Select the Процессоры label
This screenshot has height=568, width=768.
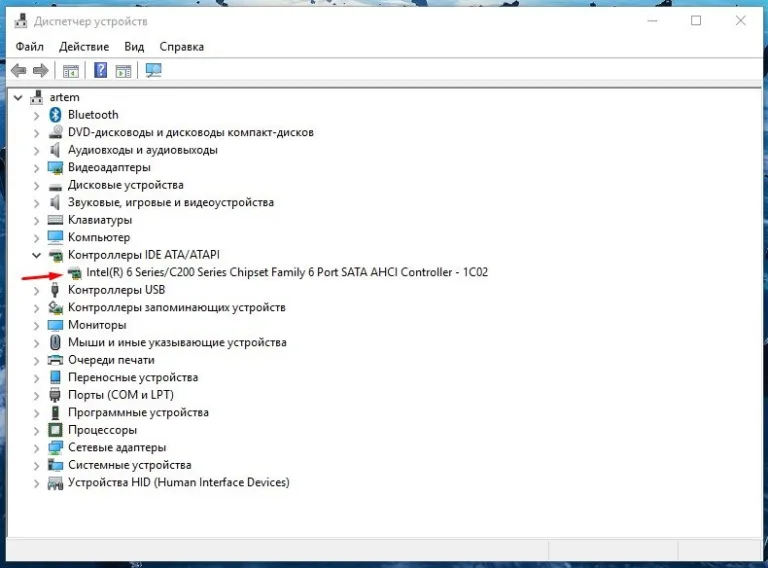(x=102, y=430)
